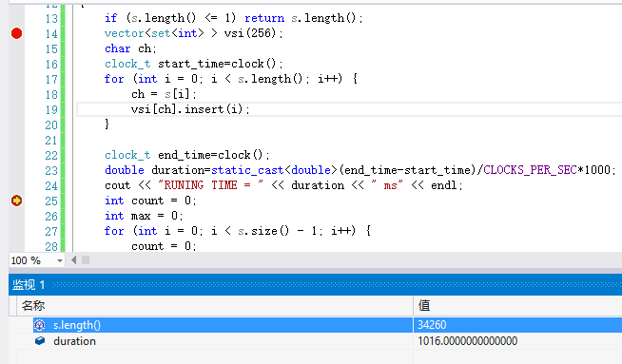
Task: Click the "RUNING TIME = " string literal
Action: click(x=210, y=185)
